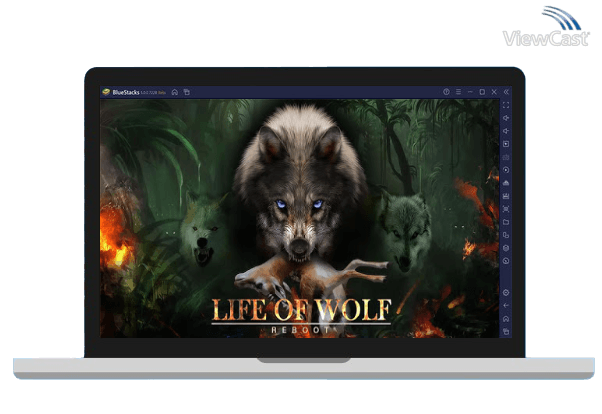The height and width of the screenshot is (414, 602).
Task: Decrease volume using the lower speaker icon
Action: click(x=506, y=131)
